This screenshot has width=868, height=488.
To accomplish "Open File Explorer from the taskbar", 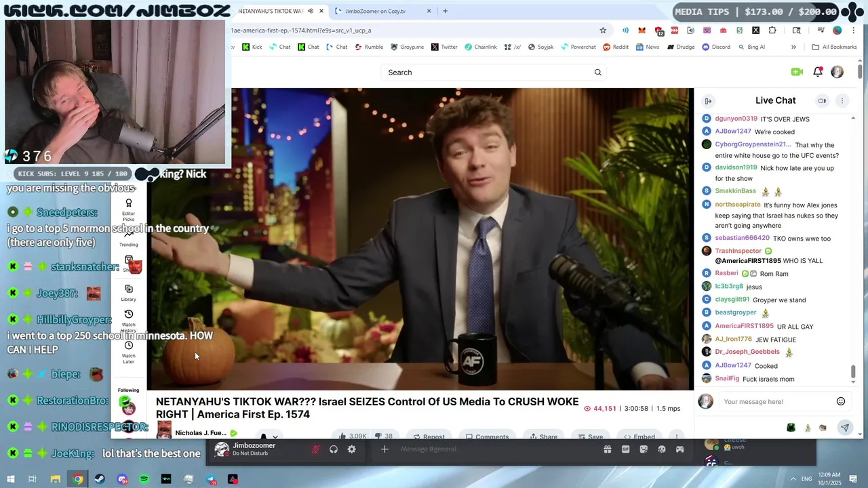I will click(x=56, y=479).
